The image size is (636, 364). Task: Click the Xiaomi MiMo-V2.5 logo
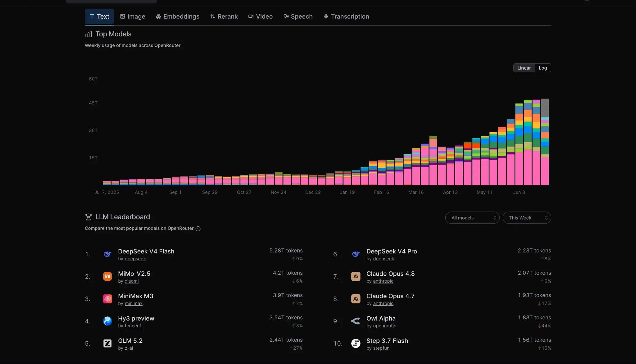tap(107, 276)
